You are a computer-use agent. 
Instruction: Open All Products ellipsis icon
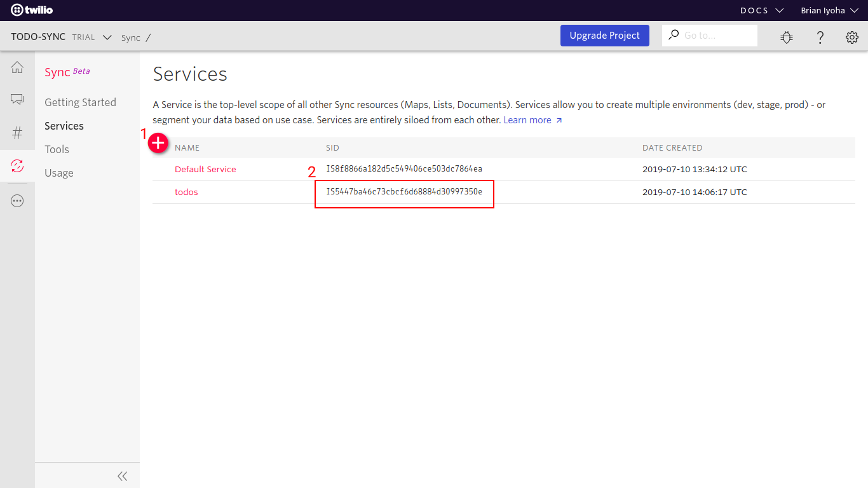pyautogui.click(x=17, y=201)
